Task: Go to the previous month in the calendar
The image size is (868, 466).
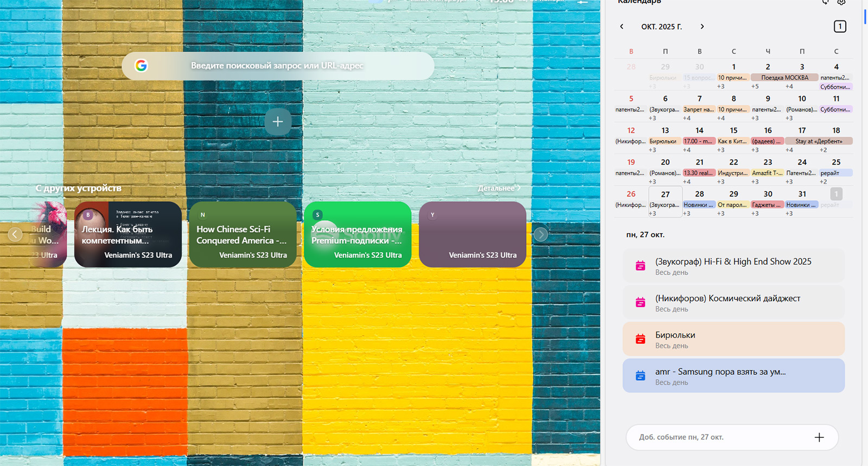Action: coord(622,27)
